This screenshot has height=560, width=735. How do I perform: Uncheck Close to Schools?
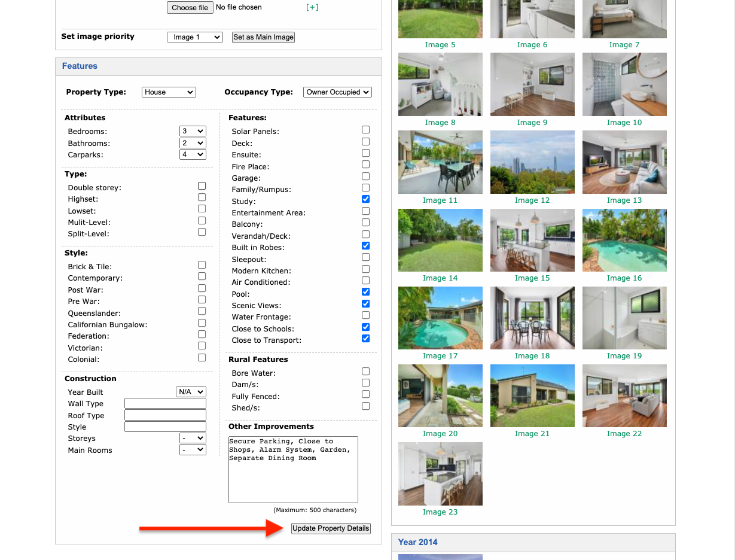pyautogui.click(x=365, y=327)
